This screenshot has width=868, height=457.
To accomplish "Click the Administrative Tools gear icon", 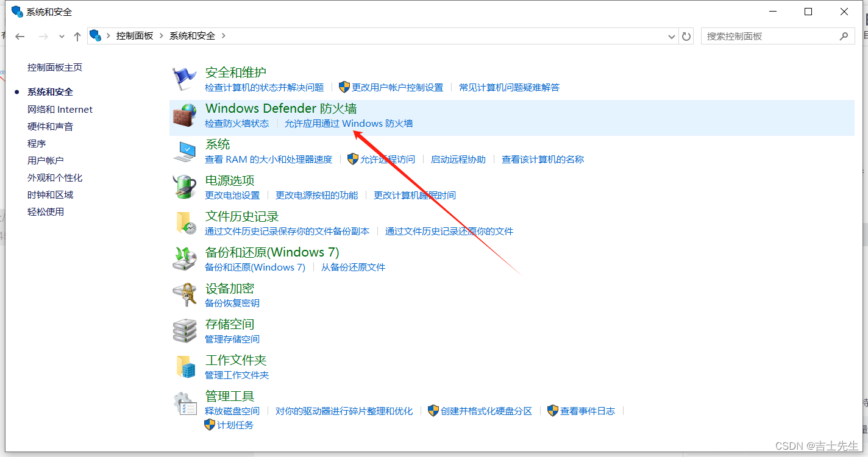I will coord(185,403).
